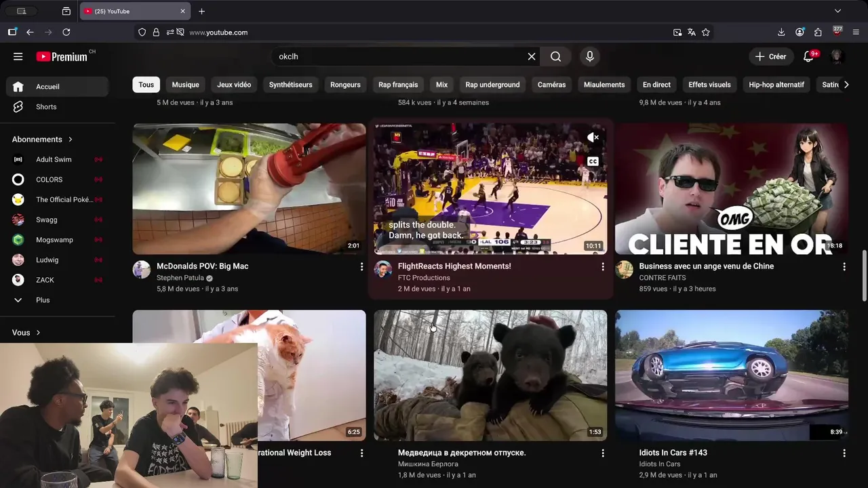The width and height of the screenshot is (868, 488).
Task: Open the Mogswamp subscription
Action: (x=57, y=240)
